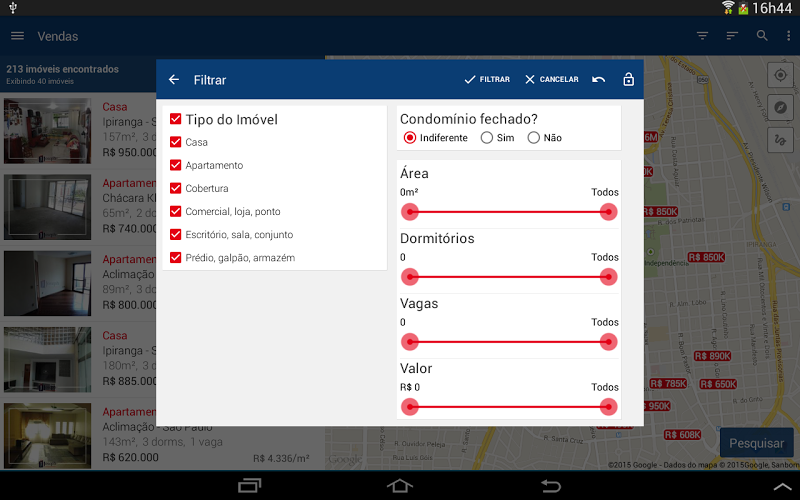Uncheck Comercial, loja, ponto checkbox
The width and height of the screenshot is (800, 500).
coord(176,211)
